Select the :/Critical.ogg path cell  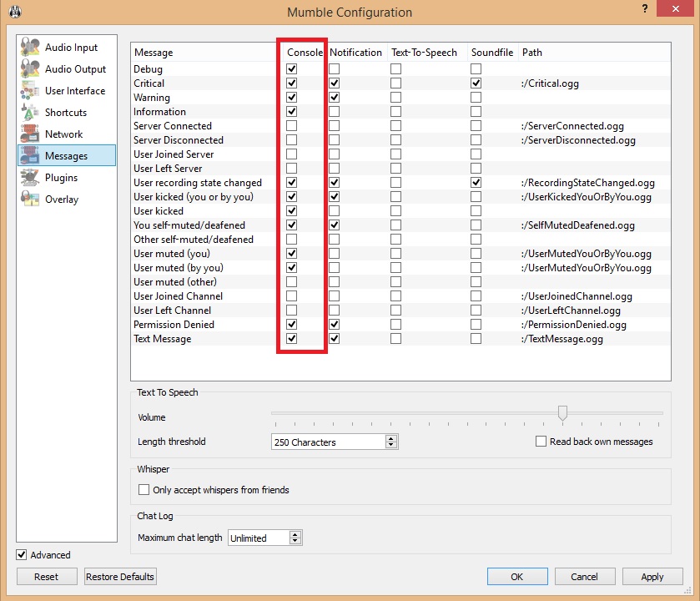pyautogui.click(x=550, y=83)
